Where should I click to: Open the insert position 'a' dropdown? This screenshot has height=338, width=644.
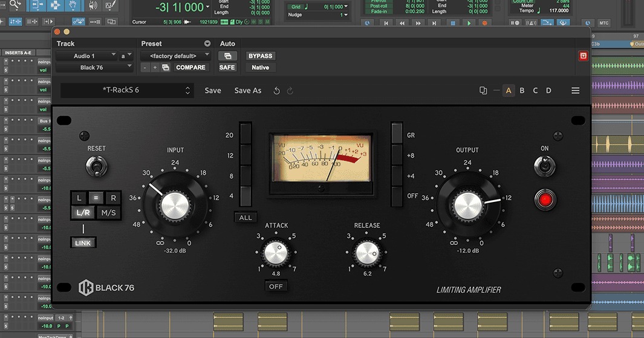126,56
